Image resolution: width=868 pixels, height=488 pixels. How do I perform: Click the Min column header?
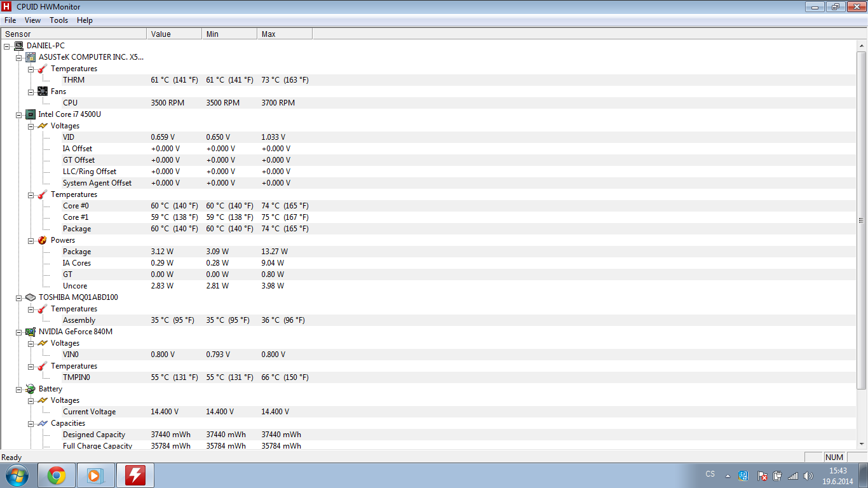click(229, 34)
